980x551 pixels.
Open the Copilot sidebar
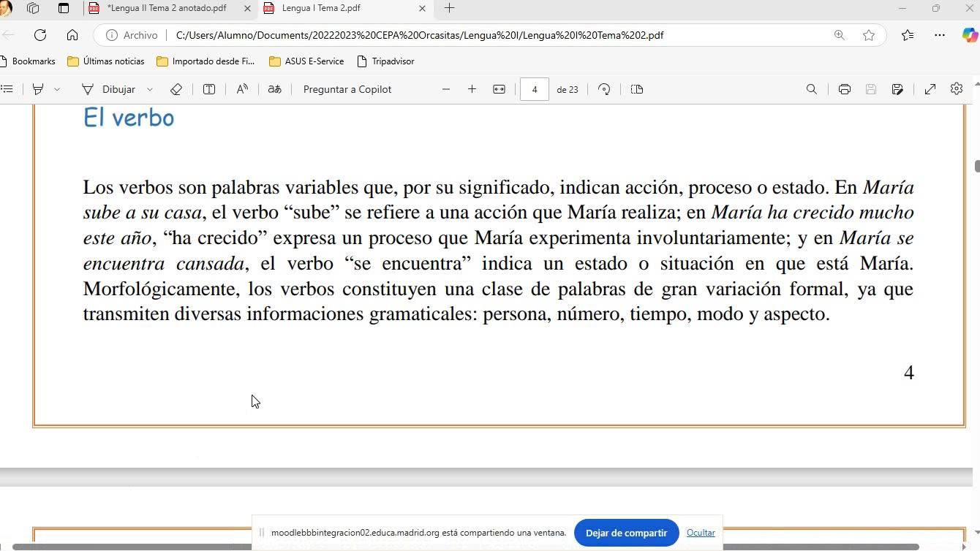[970, 35]
